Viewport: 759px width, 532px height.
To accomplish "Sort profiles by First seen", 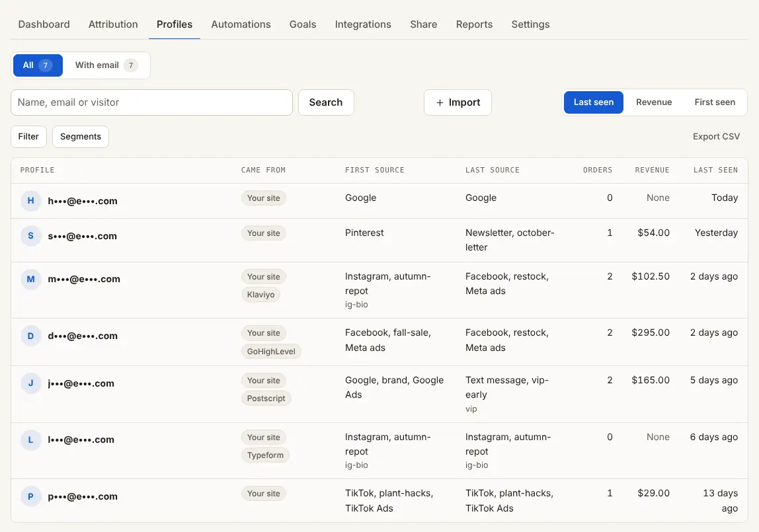I will (x=715, y=102).
